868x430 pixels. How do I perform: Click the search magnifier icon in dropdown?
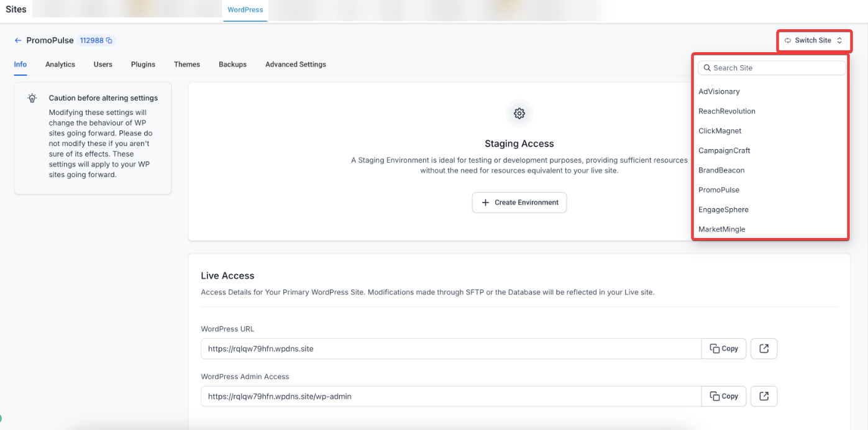[x=707, y=68]
